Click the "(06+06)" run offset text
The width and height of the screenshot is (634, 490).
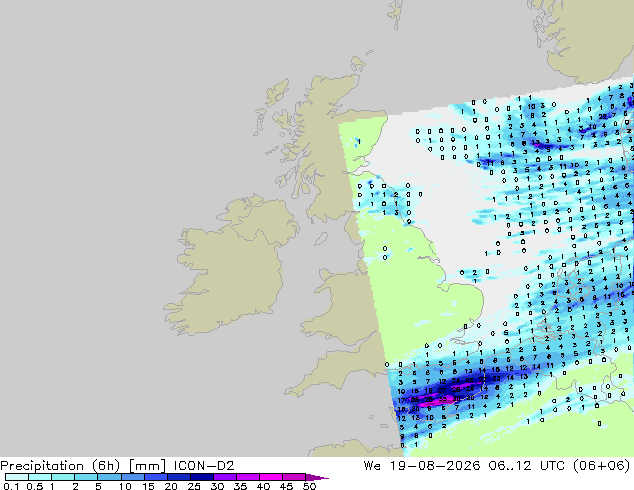click(601, 466)
